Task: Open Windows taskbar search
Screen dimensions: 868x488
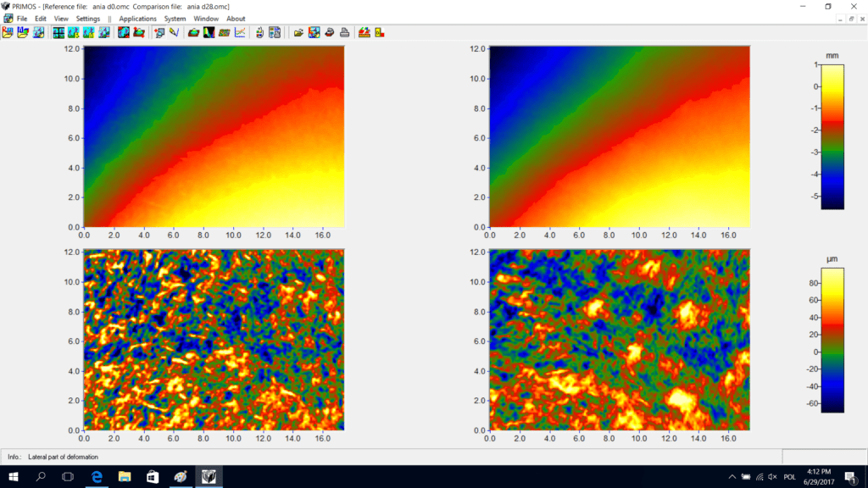Action: click(41, 476)
